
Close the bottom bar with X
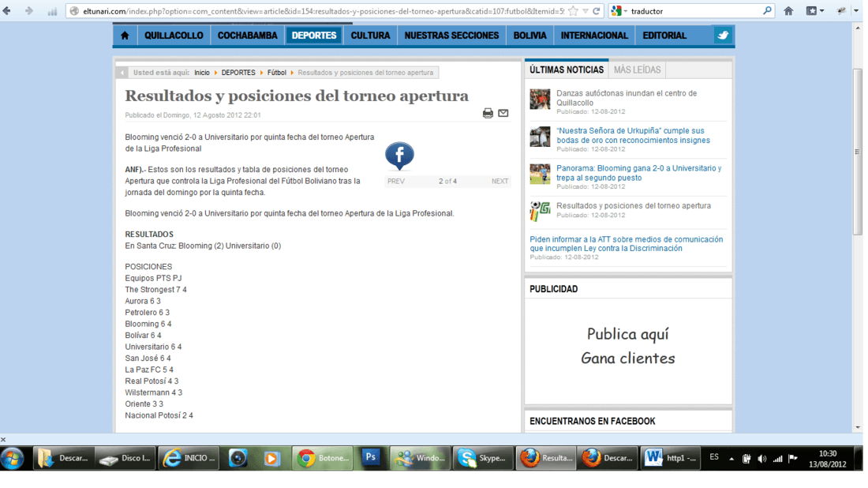[3, 440]
